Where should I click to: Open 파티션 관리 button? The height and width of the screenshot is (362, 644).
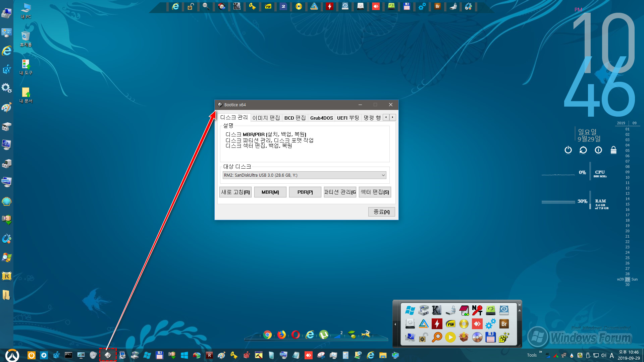click(x=340, y=192)
